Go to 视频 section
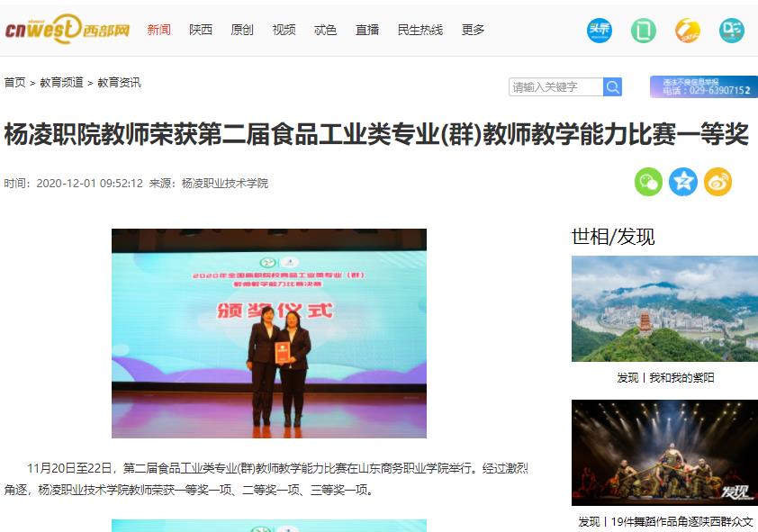The image size is (758, 532). [x=284, y=30]
